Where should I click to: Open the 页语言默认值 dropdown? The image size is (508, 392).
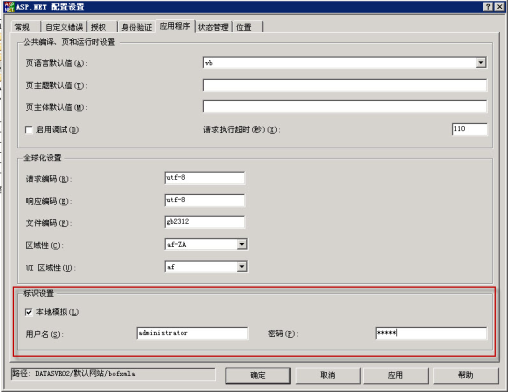click(x=480, y=63)
